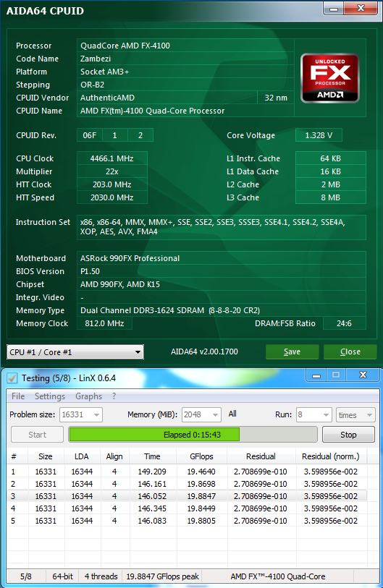Minimize the AIDA64 CPUID window
The width and height of the screenshot is (383, 588).
(334, 9)
